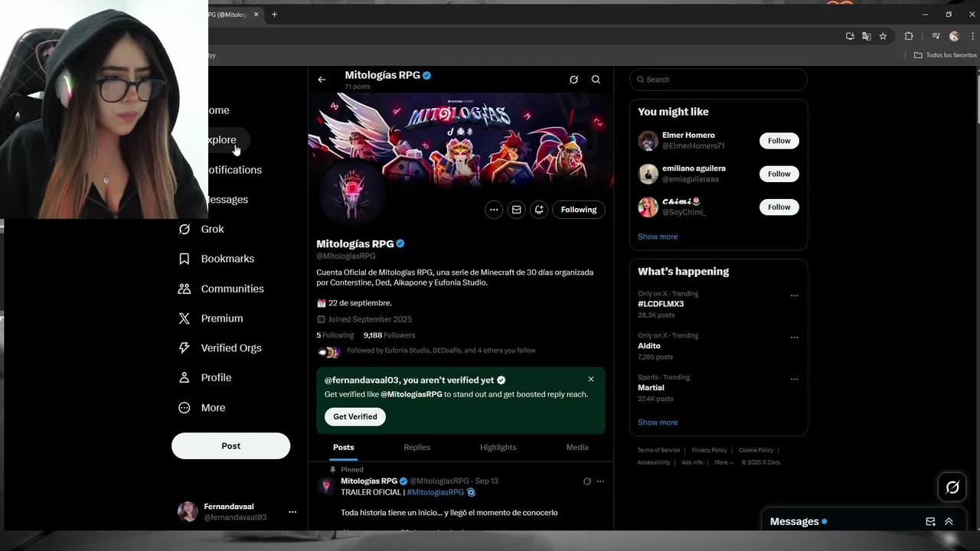Screen dimensions: 980x551
Task: Open the 5 Following list
Action: 335,335
